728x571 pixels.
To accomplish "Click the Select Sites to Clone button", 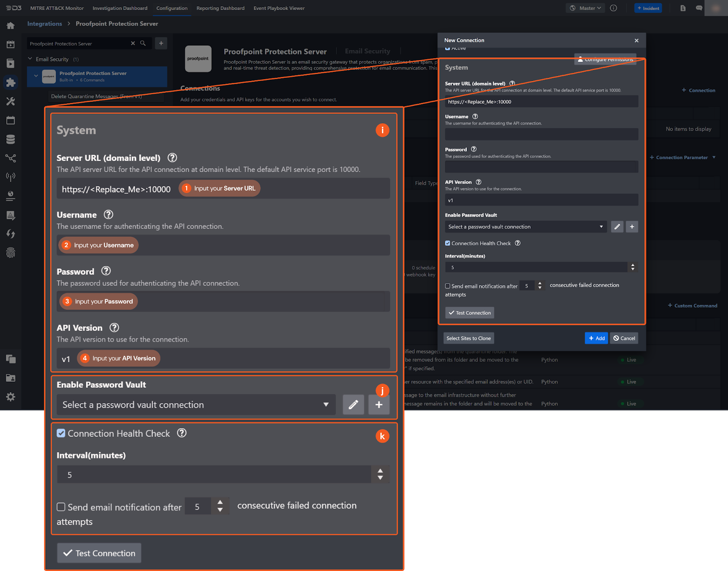I will click(x=468, y=338).
